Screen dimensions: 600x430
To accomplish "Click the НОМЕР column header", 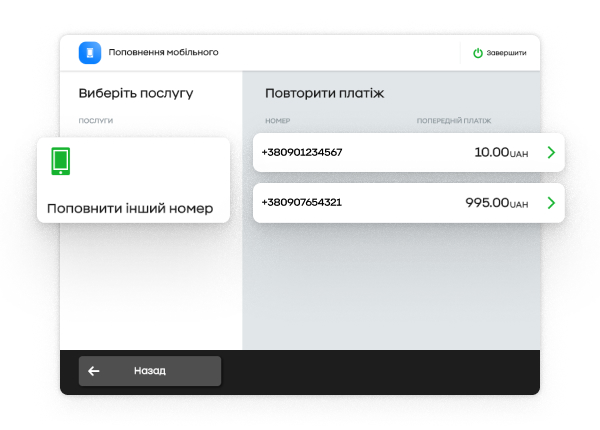I will [277, 121].
